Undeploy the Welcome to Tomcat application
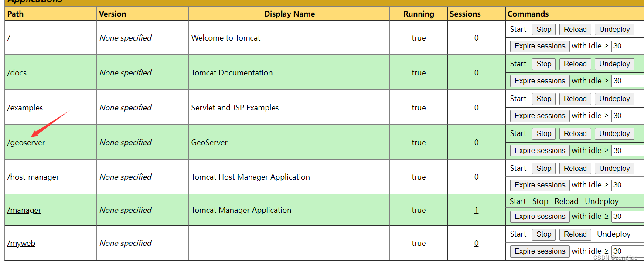The height and width of the screenshot is (265, 644). click(614, 29)
